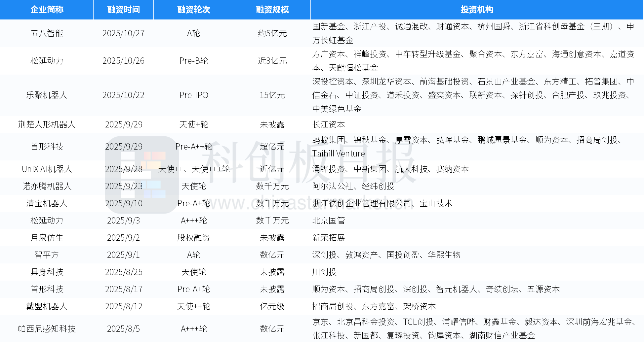Viewport: 644px width, 343px height.
Task: Select investors '浙江德创企业管理有限公司、宝山技术'
Action: click(x=382, y=203)
